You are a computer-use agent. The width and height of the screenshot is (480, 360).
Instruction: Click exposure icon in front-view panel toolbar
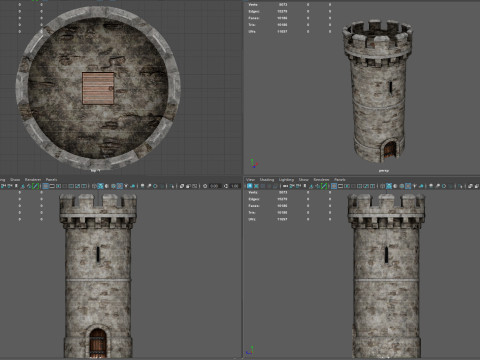point(205,186)
